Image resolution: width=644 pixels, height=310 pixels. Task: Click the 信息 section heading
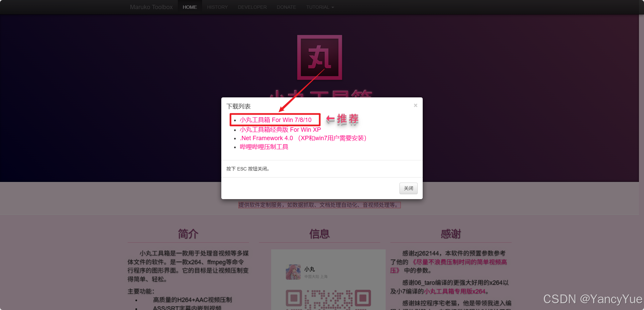[x=319, y=234]
